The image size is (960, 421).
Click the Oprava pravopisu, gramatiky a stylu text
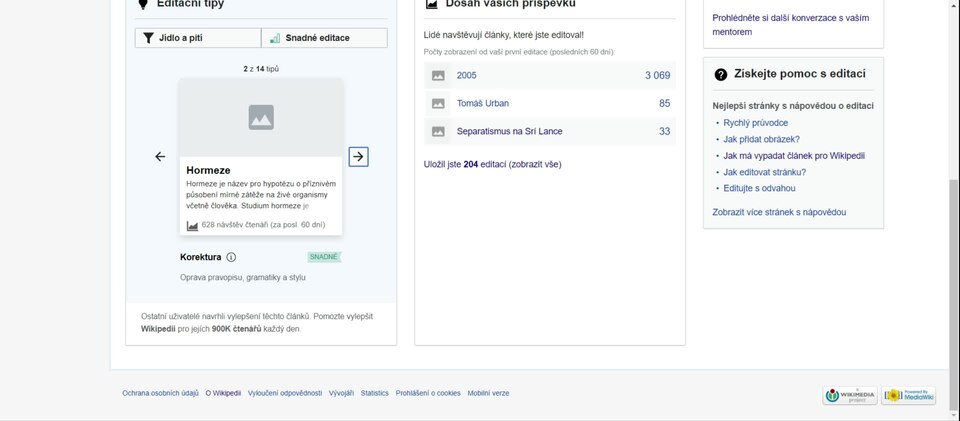(242, 278)
